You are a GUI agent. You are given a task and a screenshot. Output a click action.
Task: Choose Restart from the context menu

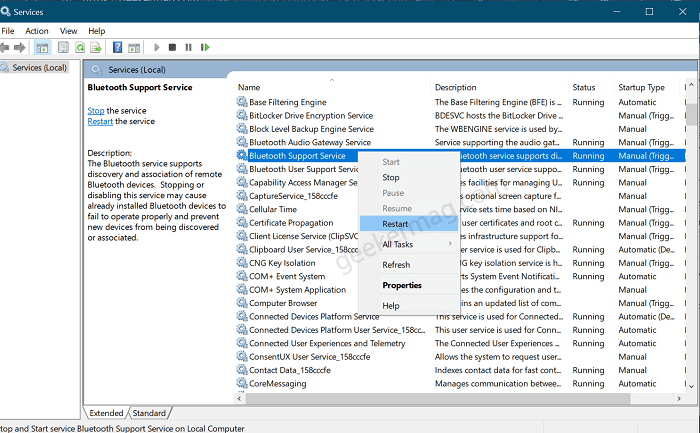point(408,224)
